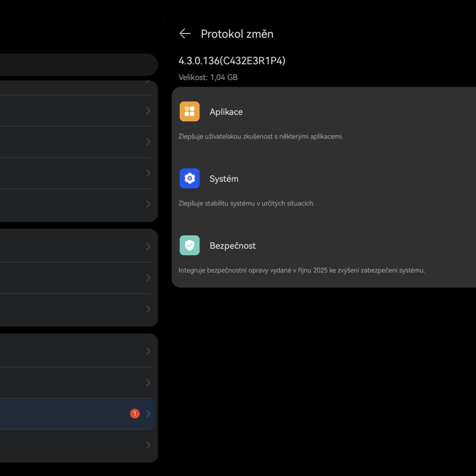The height and width of the screenshot is (476, 476).
Task: Select the Systém section heading
Action: click(224, 179)
